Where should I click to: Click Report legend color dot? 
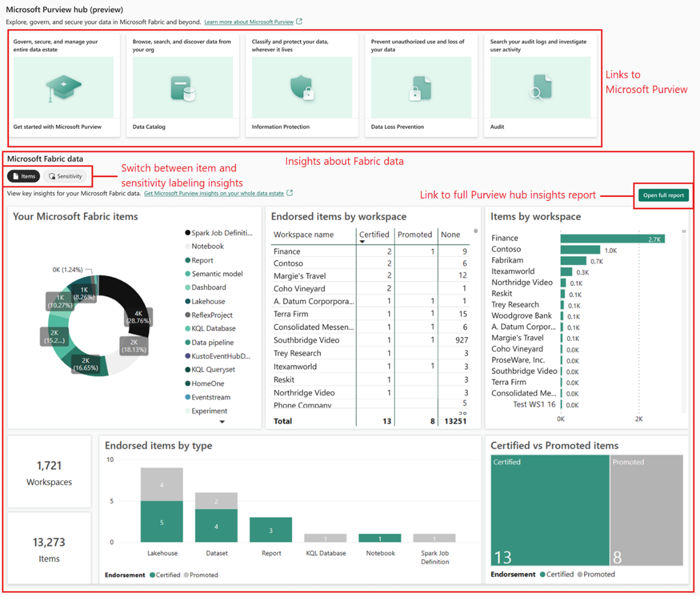pos(188,260)
